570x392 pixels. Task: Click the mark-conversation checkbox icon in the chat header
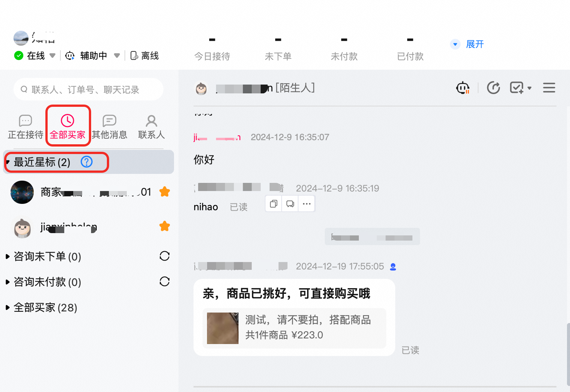click(x=517, y=88)
